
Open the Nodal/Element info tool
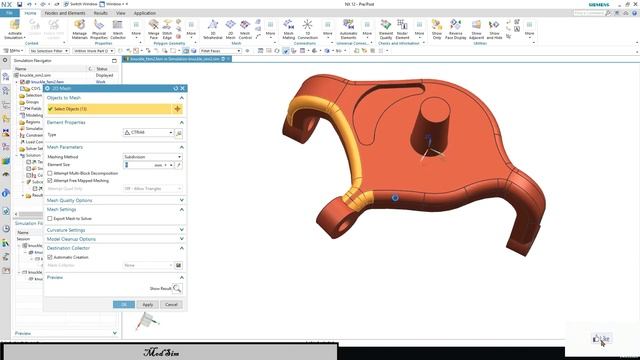(402, 29)
